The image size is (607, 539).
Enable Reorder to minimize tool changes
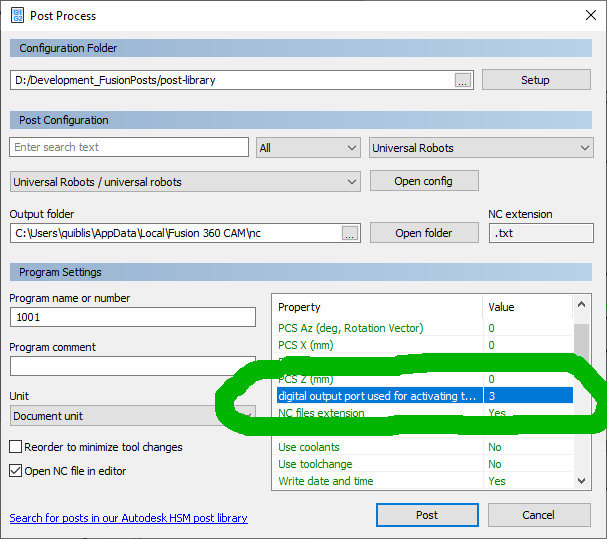16,447
